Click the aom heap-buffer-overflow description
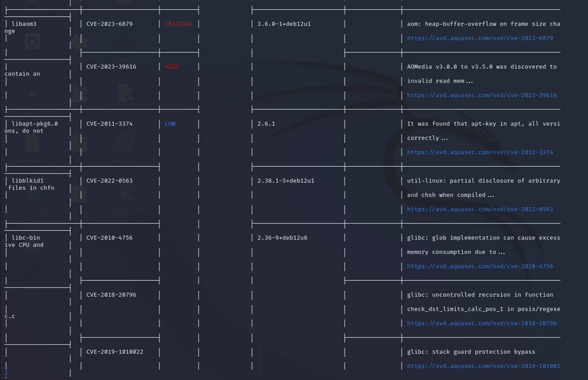 coord(483,24)
